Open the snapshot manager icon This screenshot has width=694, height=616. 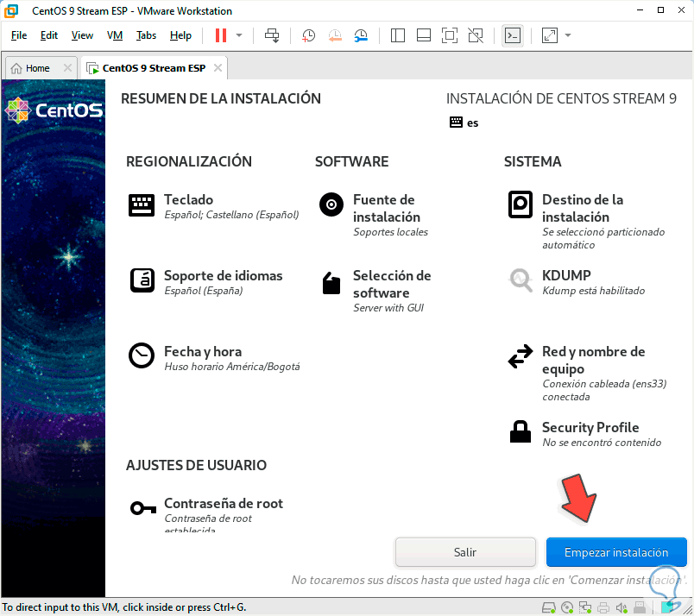tap(361, 35)
